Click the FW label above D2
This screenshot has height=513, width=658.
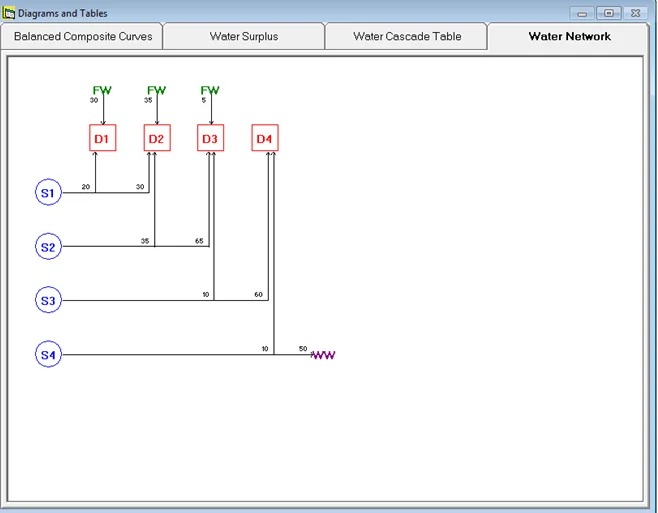click(x=156, y=91)
